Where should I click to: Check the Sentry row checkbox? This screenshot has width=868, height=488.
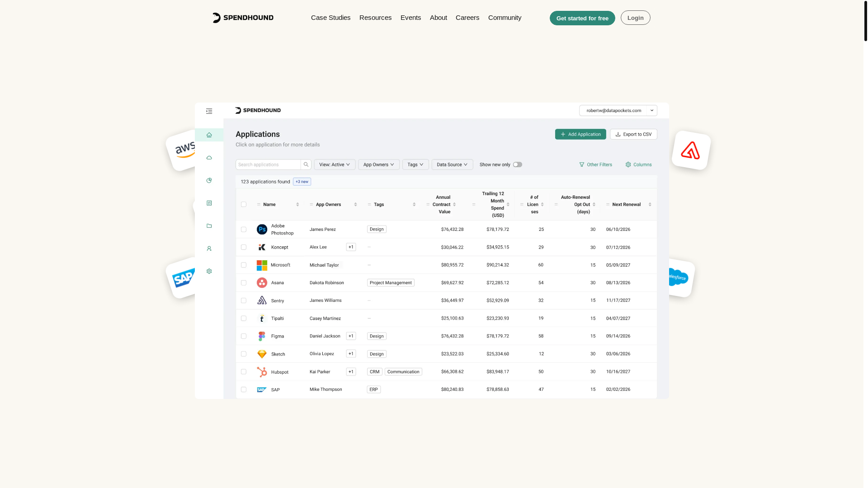[244, 300]
